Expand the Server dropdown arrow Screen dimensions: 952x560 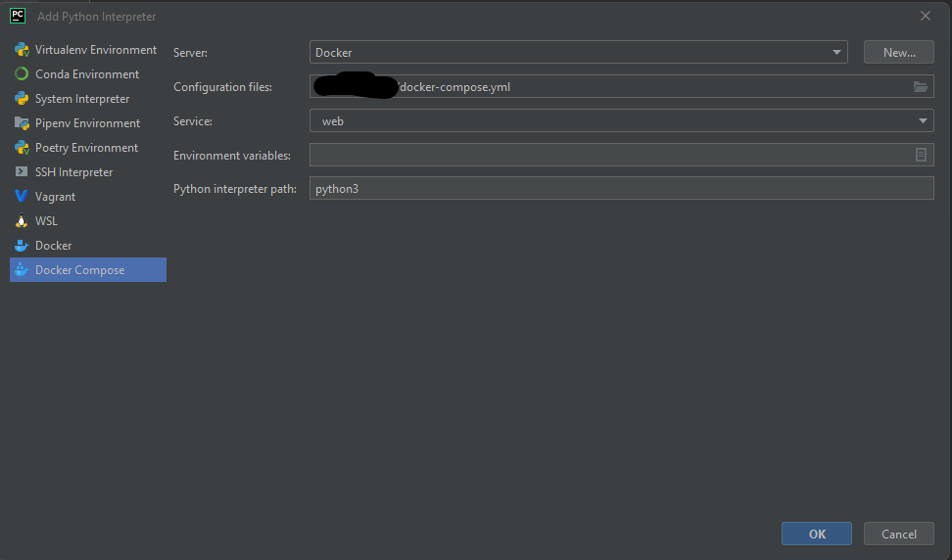tap(836, 52)
